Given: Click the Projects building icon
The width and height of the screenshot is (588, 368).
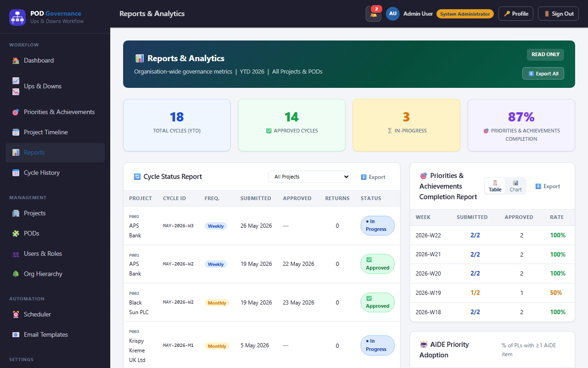Looking at the screenshot, I should (16, 213).
